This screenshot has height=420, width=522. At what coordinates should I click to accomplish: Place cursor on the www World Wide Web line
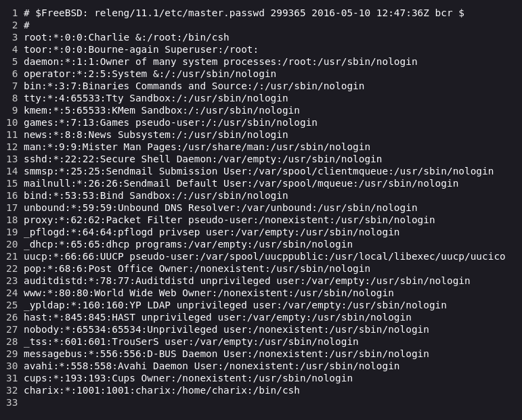[209, 293]
